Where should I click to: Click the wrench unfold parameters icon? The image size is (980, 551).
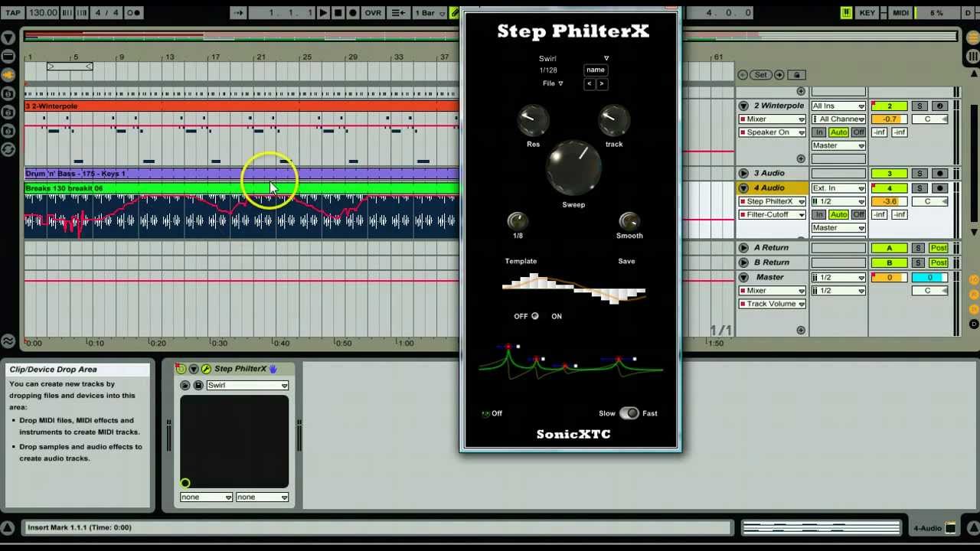(x=206, y=369)
